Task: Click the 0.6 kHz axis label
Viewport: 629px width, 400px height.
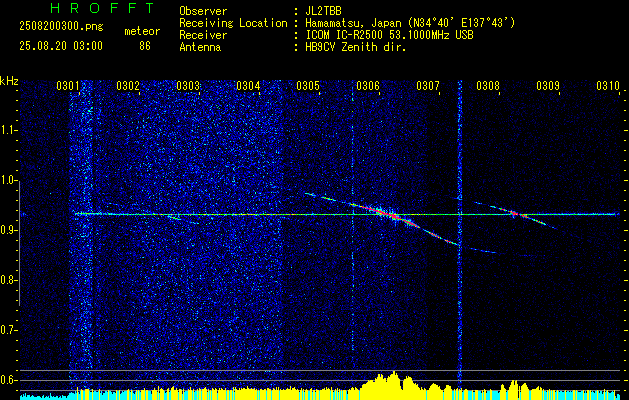Action: 8,380
